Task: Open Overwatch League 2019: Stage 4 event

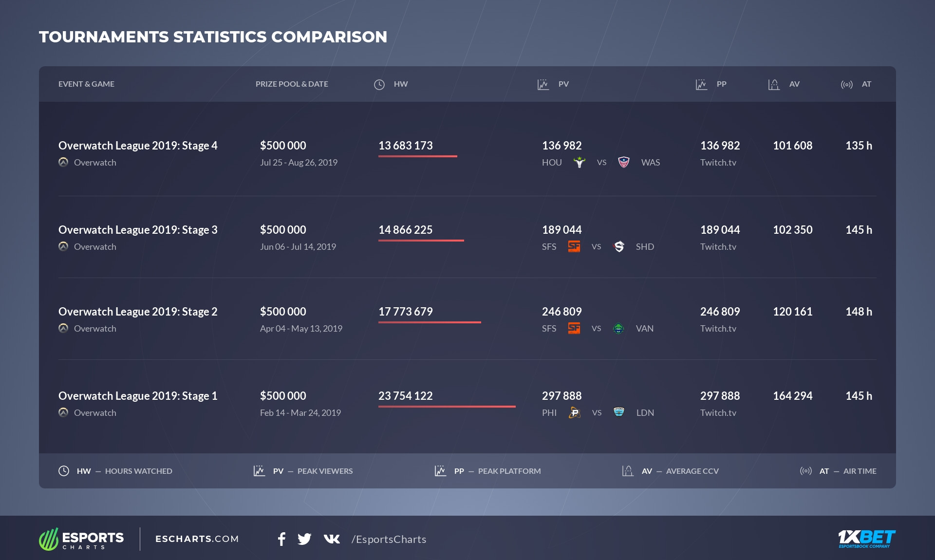Action: click(138, 146)
